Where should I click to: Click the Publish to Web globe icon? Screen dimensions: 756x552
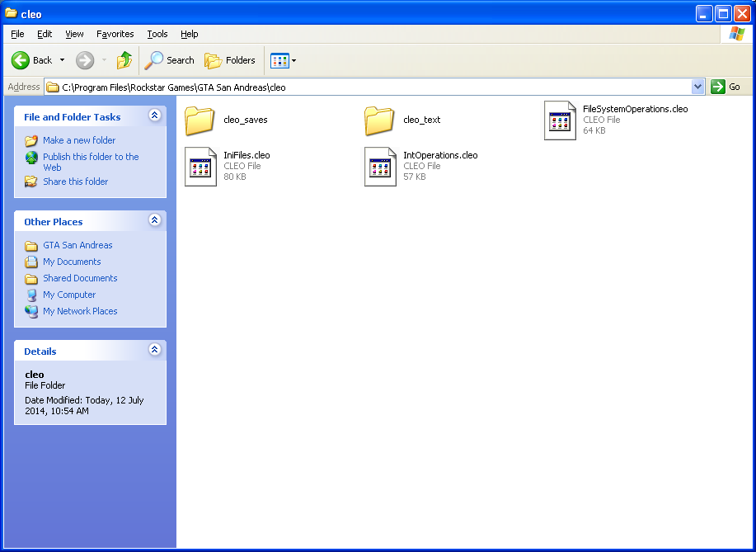pos(31,158)
